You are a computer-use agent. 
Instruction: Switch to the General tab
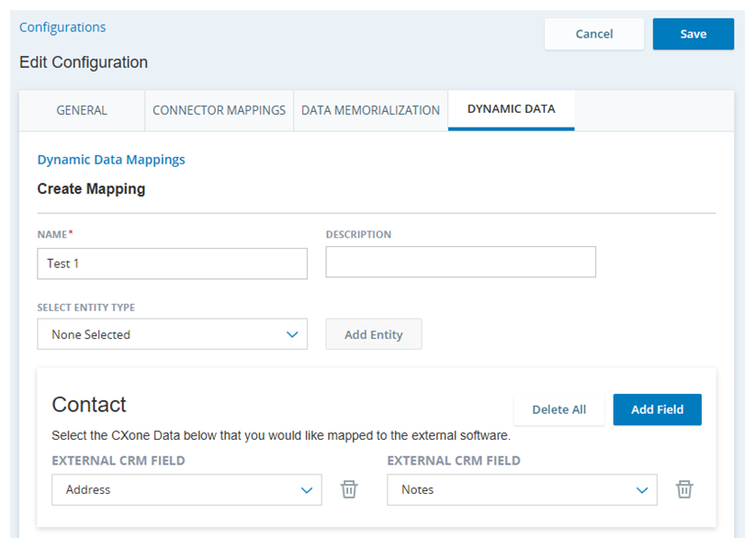coord(81,110)
